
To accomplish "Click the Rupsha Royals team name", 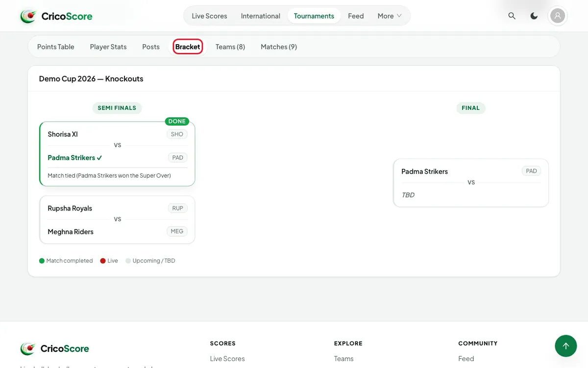I will [x=70, y=209].
